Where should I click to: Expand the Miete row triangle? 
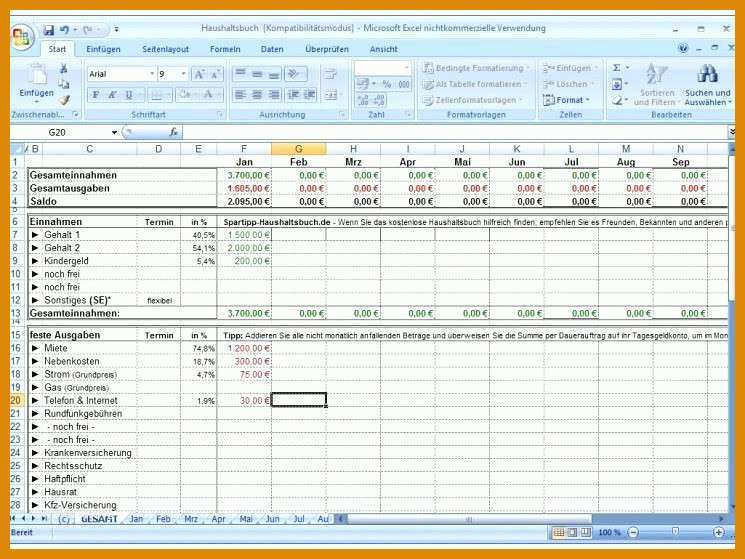click(x=35, y=348)
